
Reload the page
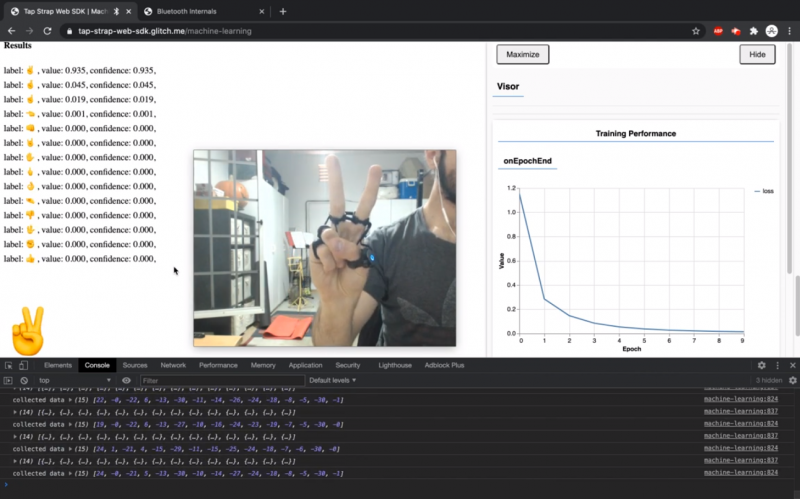coord(46,31)
